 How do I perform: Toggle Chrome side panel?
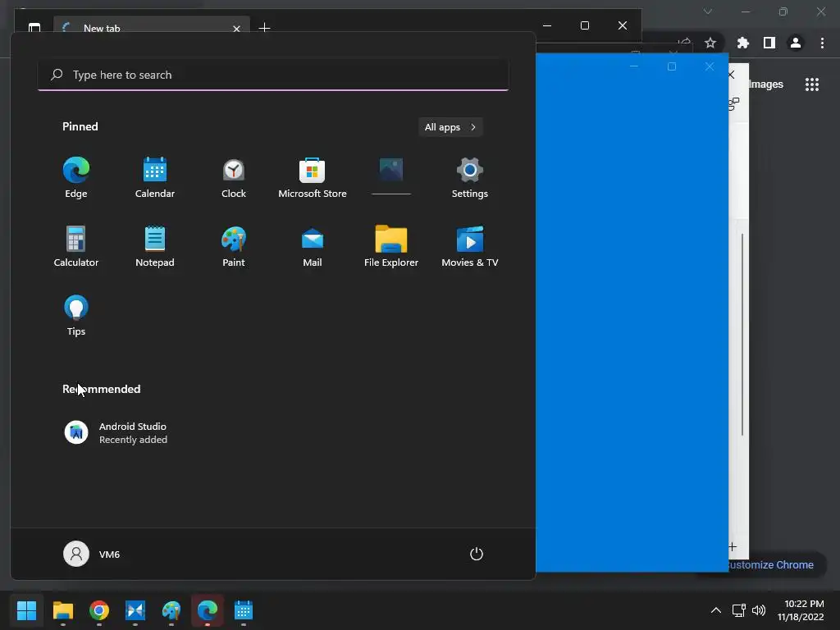tap(769, 43)
